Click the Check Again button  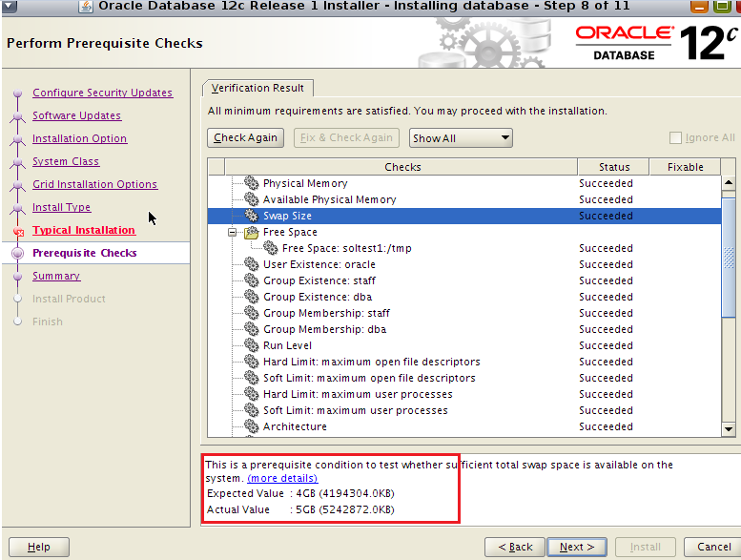(245, 137)
